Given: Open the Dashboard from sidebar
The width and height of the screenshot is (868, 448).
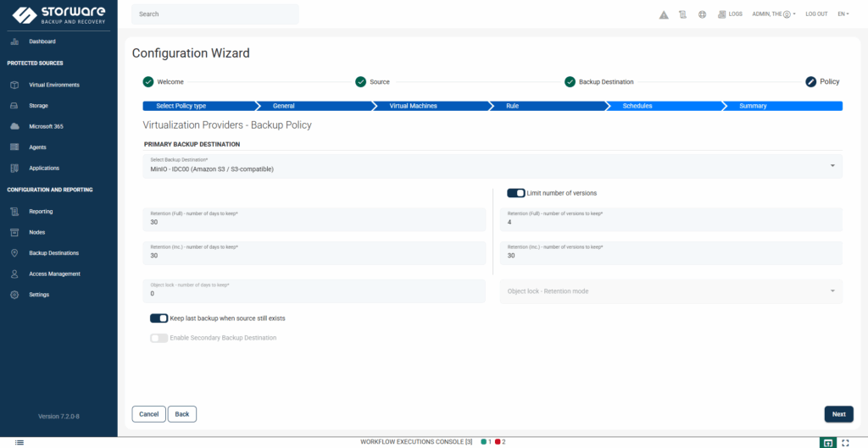Looking at the screenshot, I should tap(42, 41).
